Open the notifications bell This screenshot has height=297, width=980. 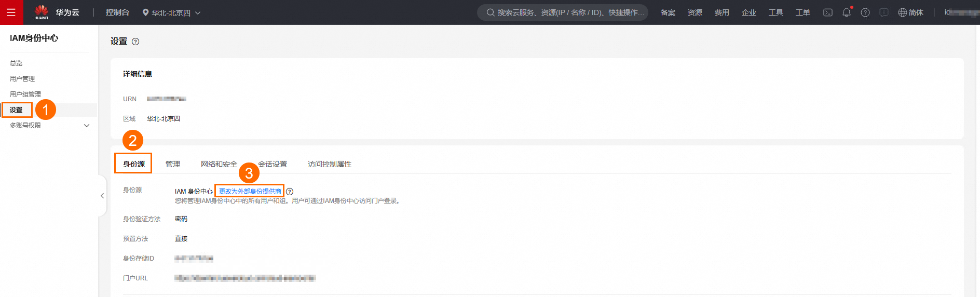[847, 12]
